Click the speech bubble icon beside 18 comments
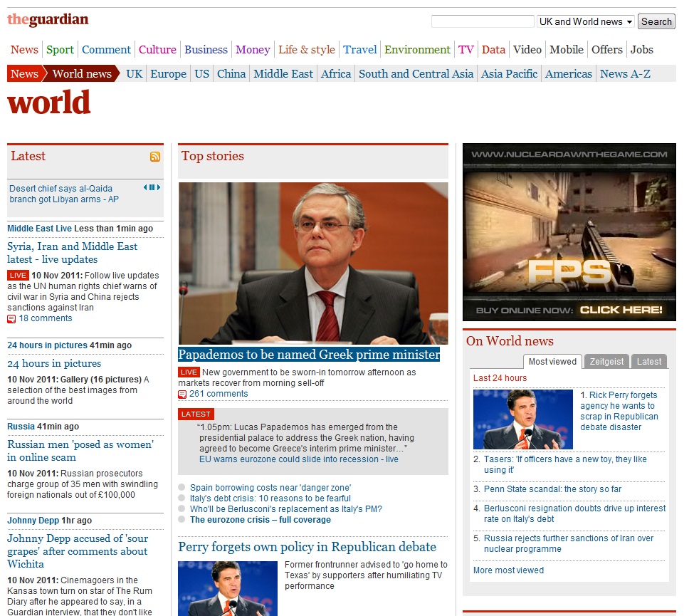689x616 pixels. click(x=11, y=319)
